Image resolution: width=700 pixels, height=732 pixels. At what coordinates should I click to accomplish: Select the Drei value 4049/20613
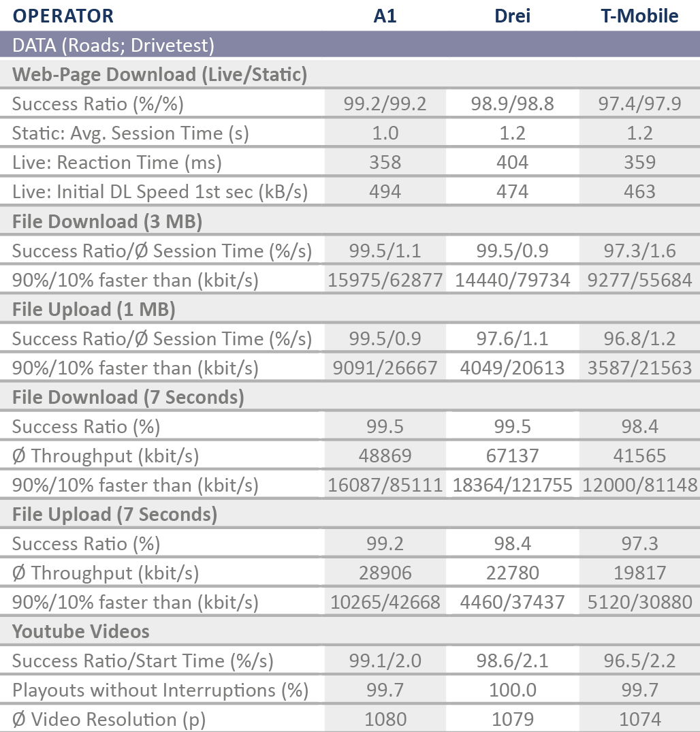click(x=512, y=368)
